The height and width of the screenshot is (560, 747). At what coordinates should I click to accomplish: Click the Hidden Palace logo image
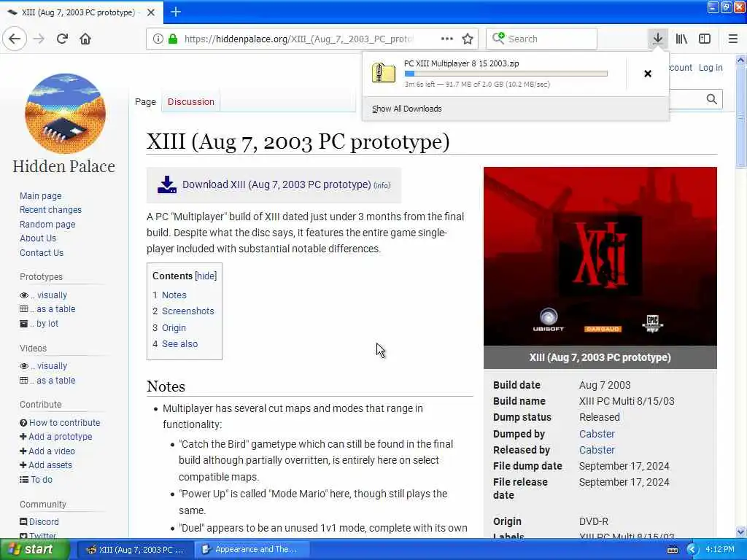(65, 113)
